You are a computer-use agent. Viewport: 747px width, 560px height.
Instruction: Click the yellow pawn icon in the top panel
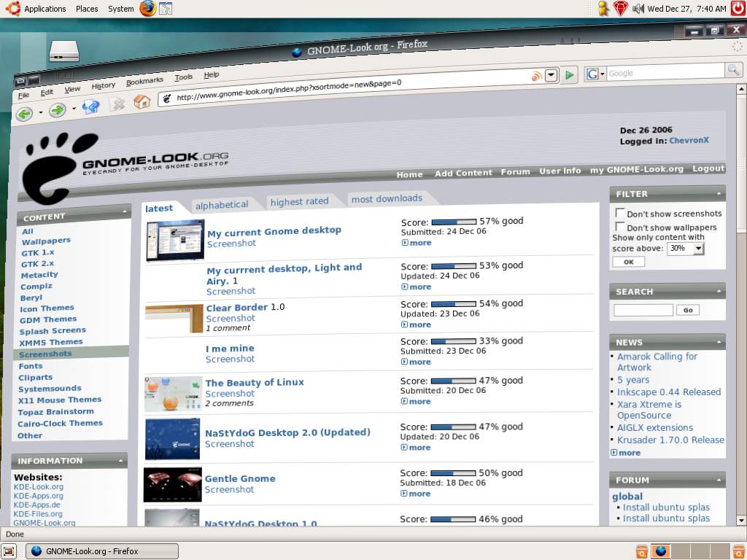pyautogui.click(x=603, y=9)
